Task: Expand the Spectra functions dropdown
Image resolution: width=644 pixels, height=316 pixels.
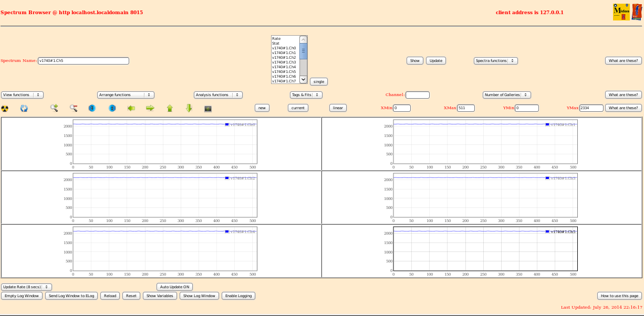Action: 495,61
